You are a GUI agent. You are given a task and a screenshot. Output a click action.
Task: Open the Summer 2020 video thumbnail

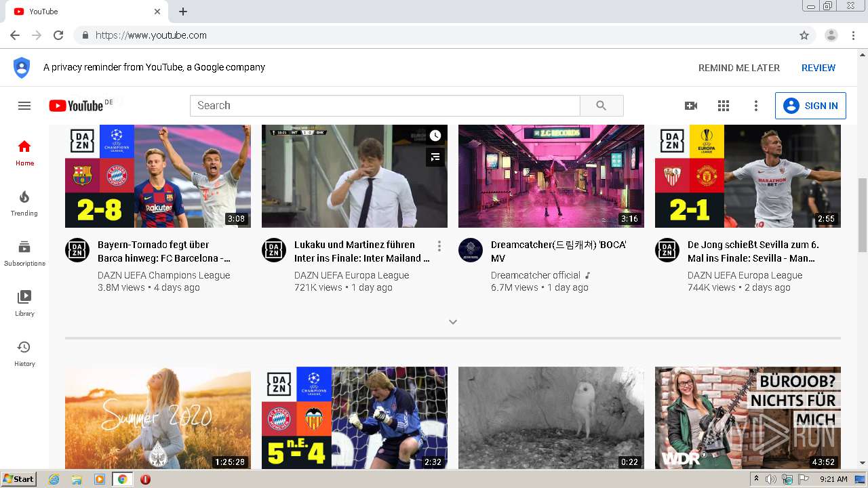click(x=158, y=418)
